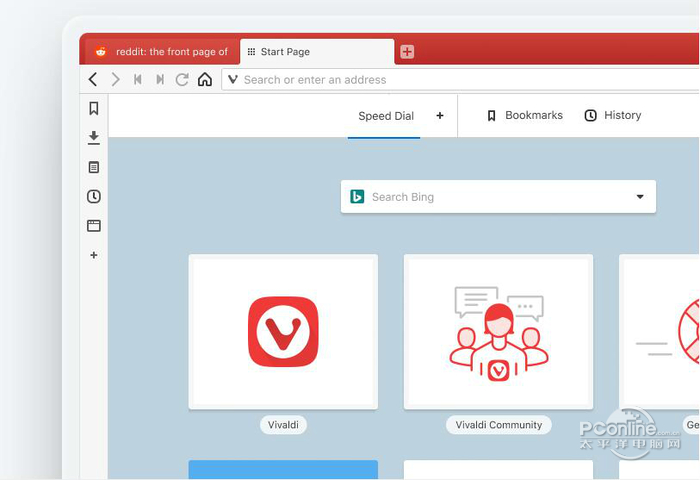Click the Fast Forward navigation button
This screenshot has width=700, height=480.
(160, 79)
